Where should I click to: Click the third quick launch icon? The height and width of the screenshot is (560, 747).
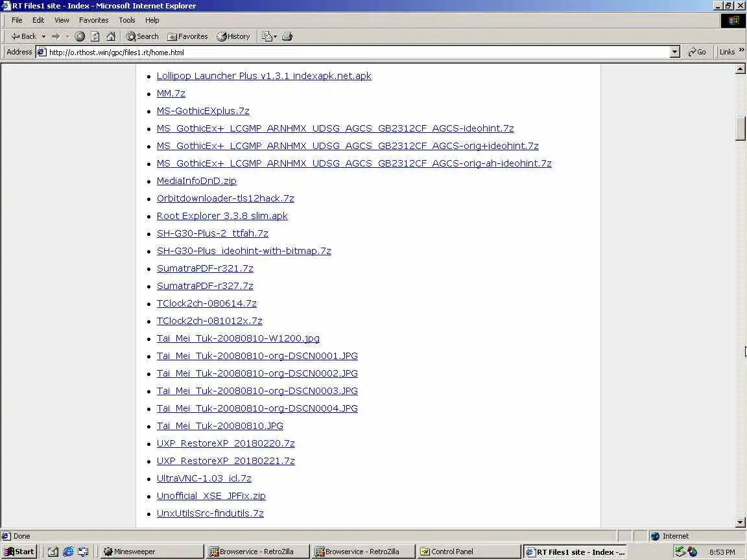tap(84, 552)
